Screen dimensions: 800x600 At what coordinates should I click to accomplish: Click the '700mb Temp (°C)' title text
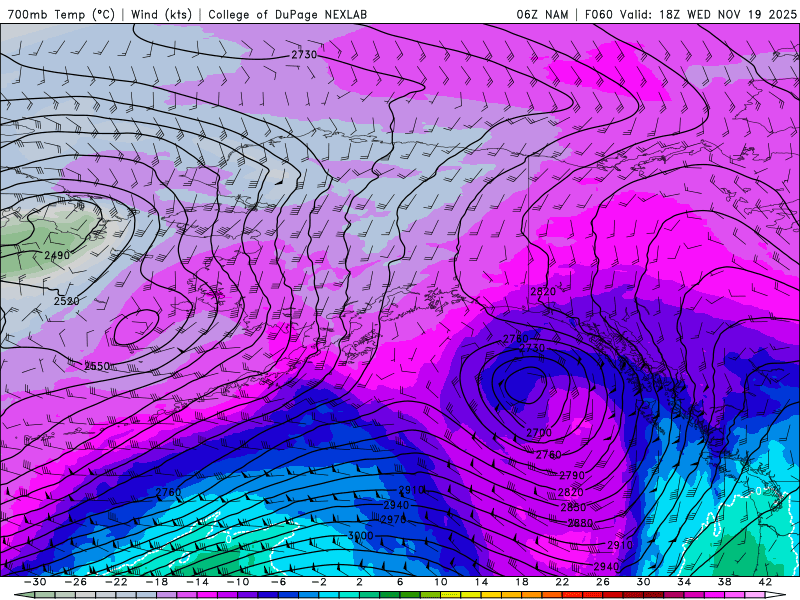tap(61, 14)
